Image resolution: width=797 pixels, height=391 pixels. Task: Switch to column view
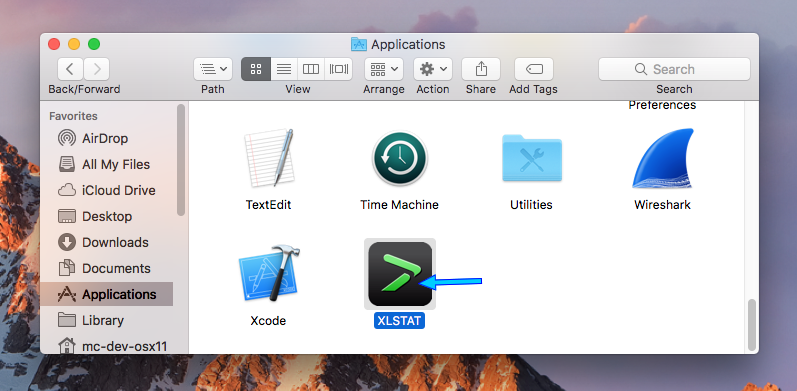click(311, 69)
